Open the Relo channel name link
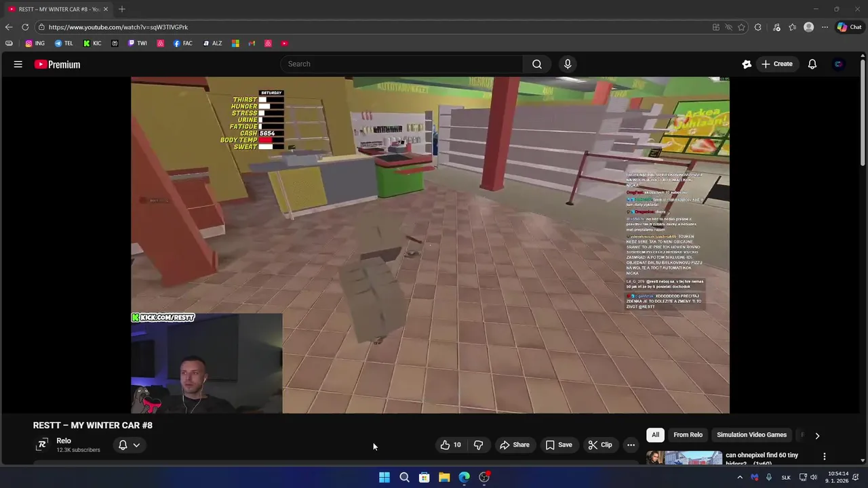The image size is (868, 488). tap(64, 441)
